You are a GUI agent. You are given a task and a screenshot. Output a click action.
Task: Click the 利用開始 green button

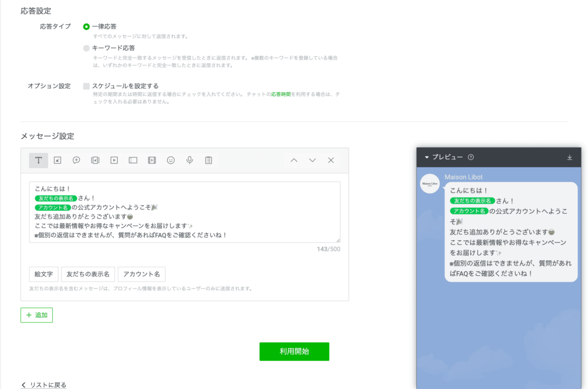[x=294, y=352]
